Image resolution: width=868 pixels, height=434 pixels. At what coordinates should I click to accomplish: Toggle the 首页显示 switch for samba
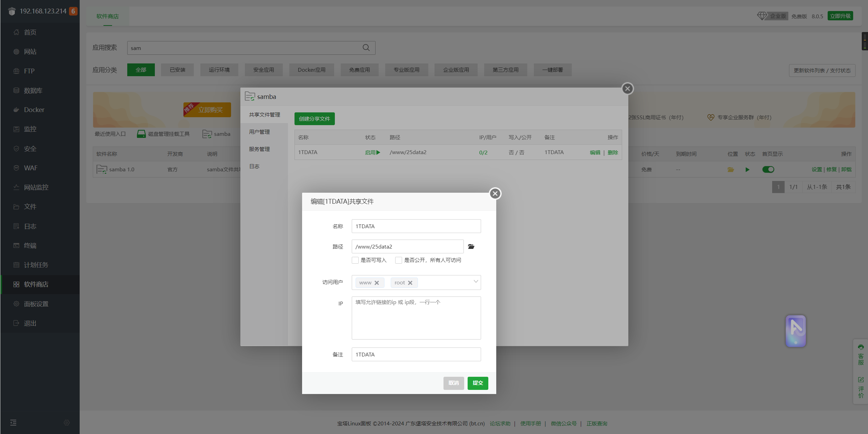pos(768,169)
